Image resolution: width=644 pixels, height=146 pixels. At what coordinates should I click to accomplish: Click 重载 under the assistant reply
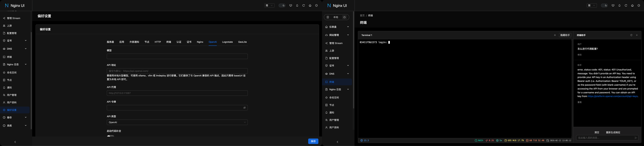(580, 102)
